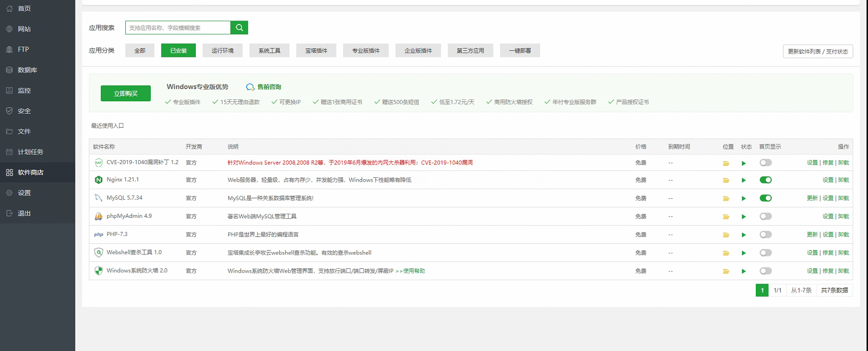Image resolution: width=868 pixels, height=351 pixels.
Task: Click the status play icon for phpMyAdmin
Action: [x=744, y=216]
